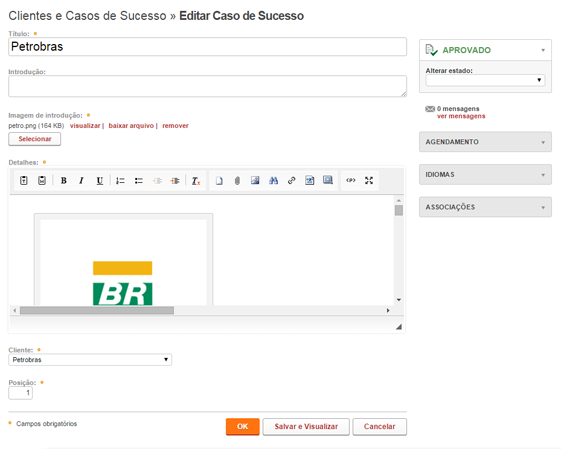Click the chain link icon
This screenshot has height=449, width=561.
tap(292, 180)
